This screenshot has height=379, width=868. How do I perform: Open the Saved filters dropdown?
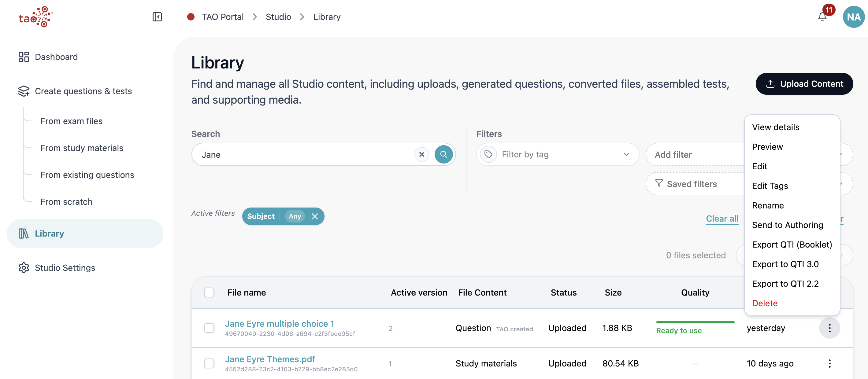coord(695,184)
